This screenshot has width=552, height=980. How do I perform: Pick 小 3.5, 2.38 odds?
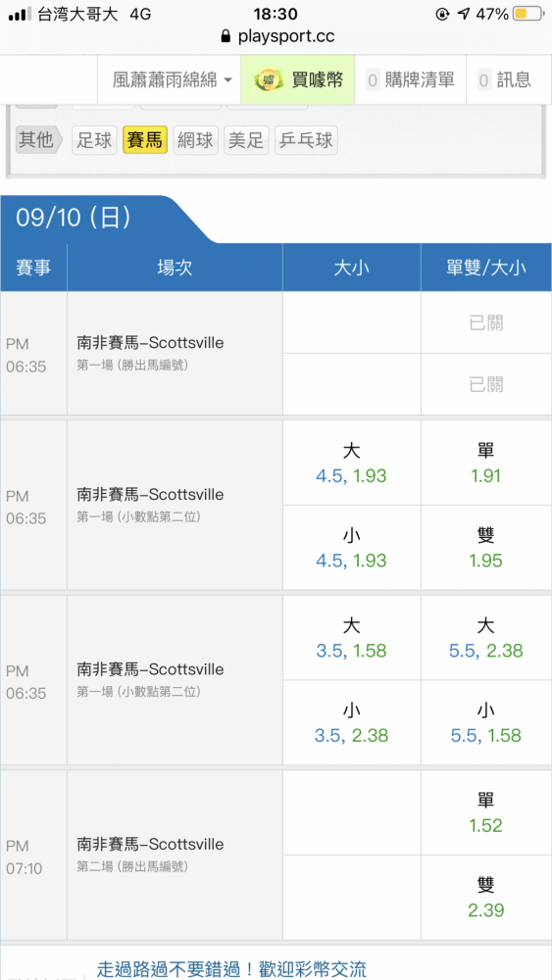click(351, 722)
